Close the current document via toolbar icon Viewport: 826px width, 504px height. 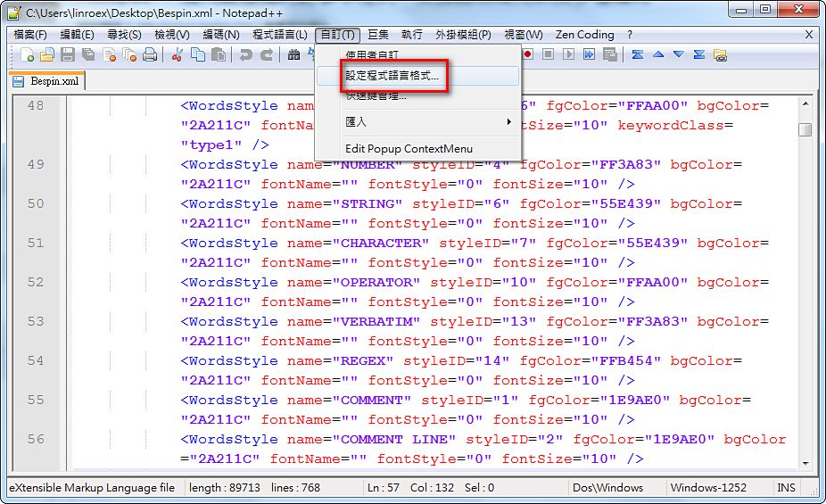coord(109,54)
